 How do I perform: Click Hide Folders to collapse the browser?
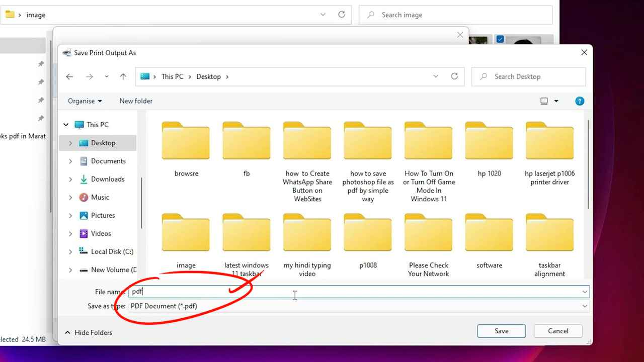coord(89,332)
